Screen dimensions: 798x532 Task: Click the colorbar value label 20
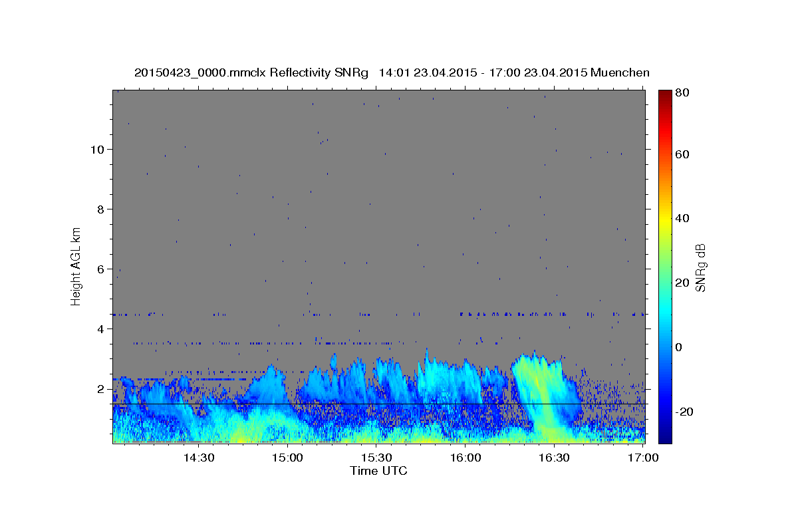click(x=684, y=283)
